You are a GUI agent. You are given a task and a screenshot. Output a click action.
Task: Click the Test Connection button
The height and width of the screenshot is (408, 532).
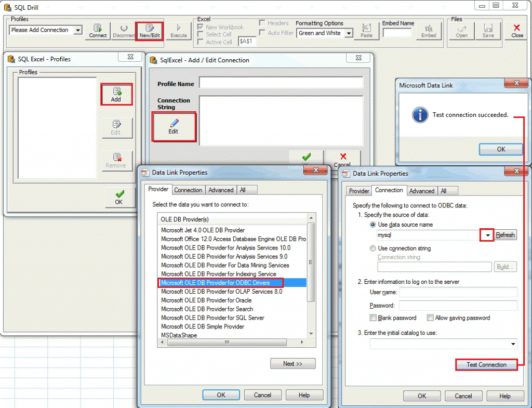coord(486,364)
